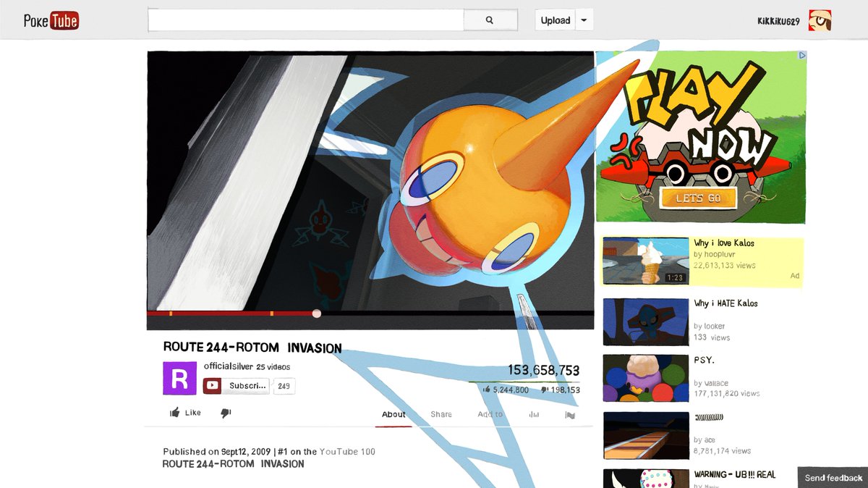This screenshot has height=488, width=868.
Task: Subscribe to officialsilver with the red button
Action: pyautogui.click(x=236, y=386)
